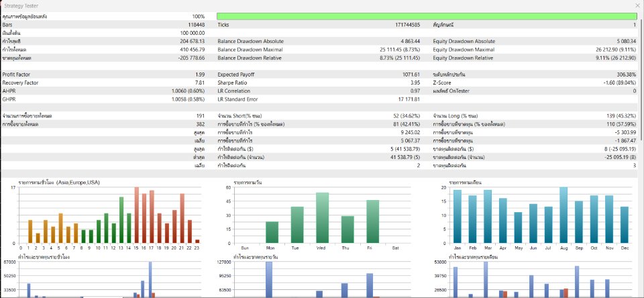Screen dimensions: 644x298
Task: Click the "Recovery Factor" label
Action: point(20,83)
